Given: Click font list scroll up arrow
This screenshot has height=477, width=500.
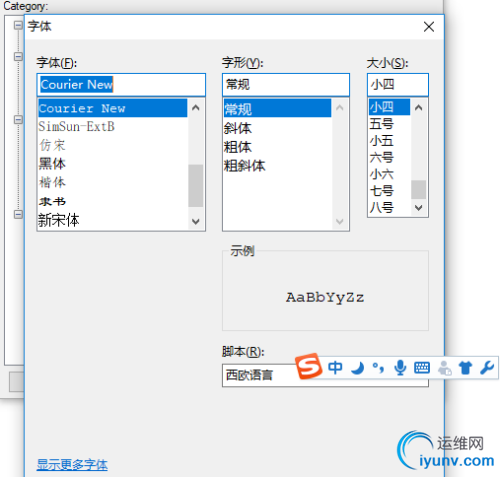Looking at the screenshot, I should click(196, 108).
